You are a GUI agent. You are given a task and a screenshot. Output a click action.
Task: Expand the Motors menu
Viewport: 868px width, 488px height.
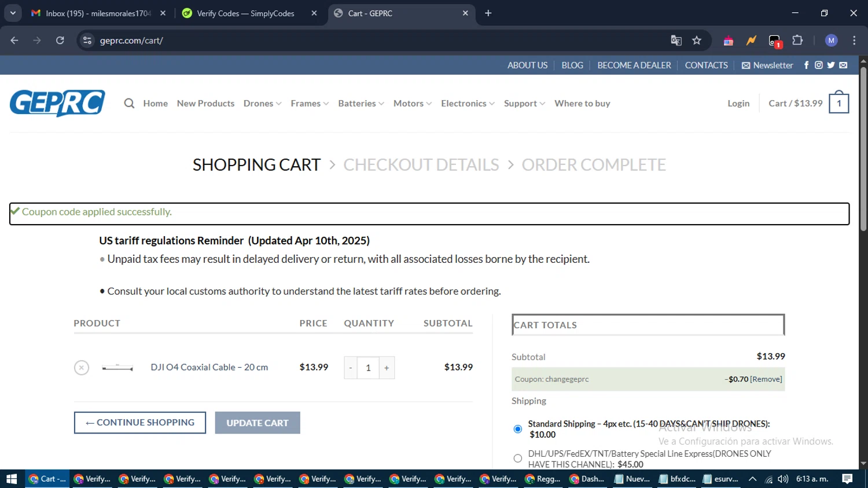413,103
